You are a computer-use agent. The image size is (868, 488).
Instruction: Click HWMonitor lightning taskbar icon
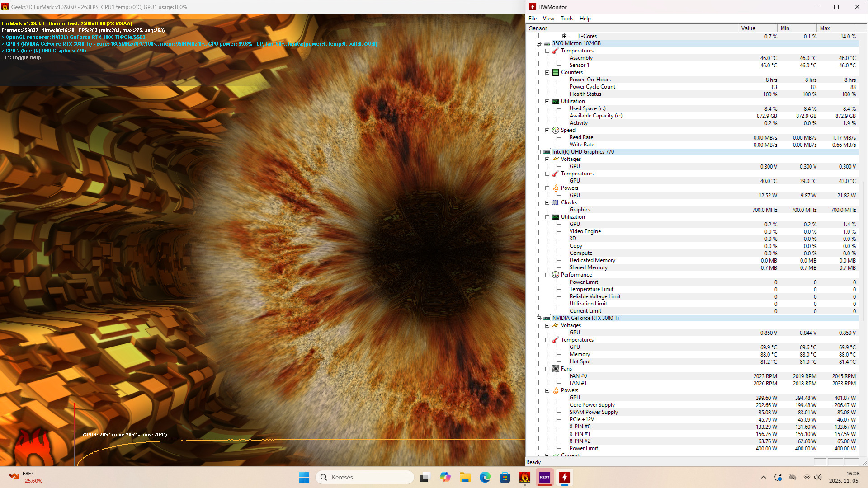click(x=565, y=477)
